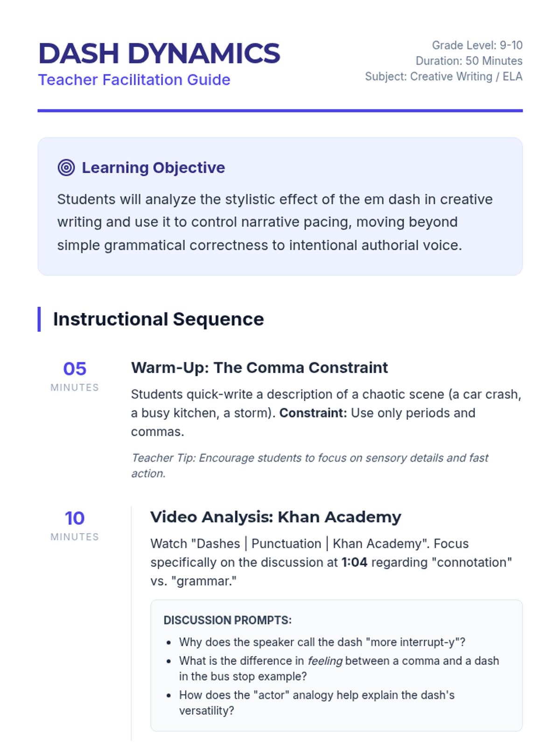Click the 05 minutes time marker

point(75,375)
